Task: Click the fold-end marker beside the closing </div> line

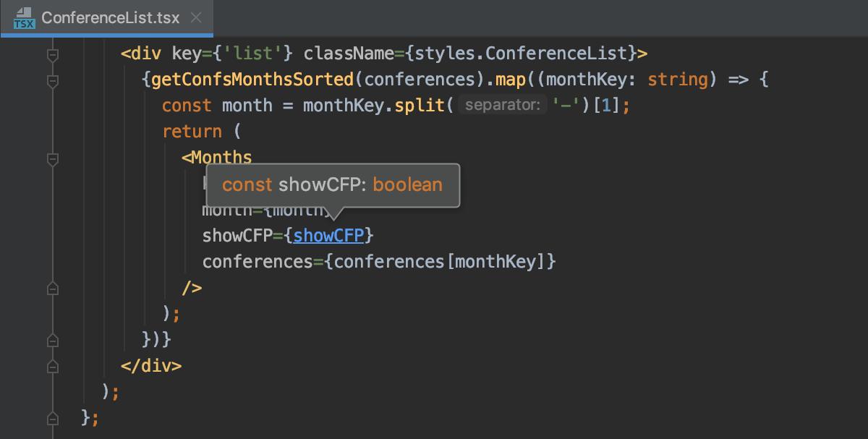Action: (x=52, y=366)
